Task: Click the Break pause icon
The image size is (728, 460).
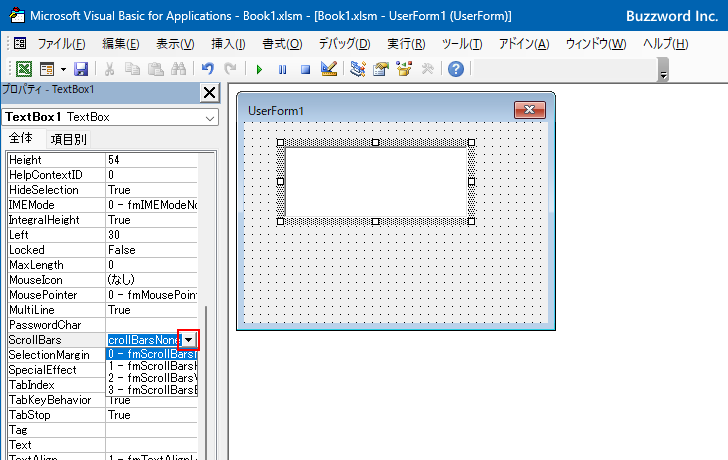Action: (282, 70)
